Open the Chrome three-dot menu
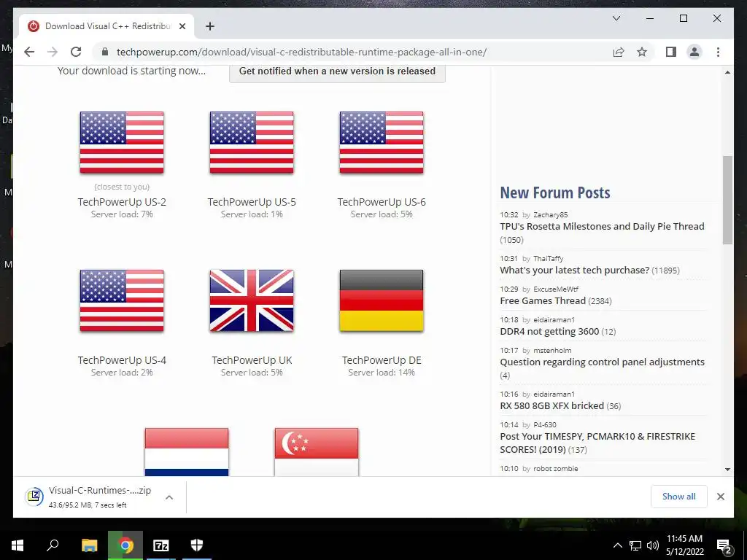 (x=718, y=52)
